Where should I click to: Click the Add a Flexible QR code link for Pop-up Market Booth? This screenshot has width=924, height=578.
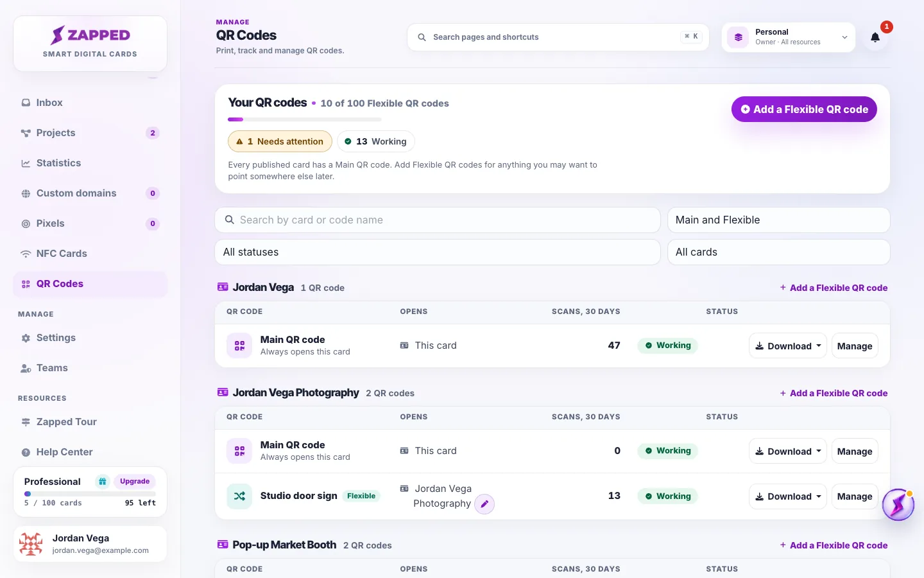(x=834, y=545)
